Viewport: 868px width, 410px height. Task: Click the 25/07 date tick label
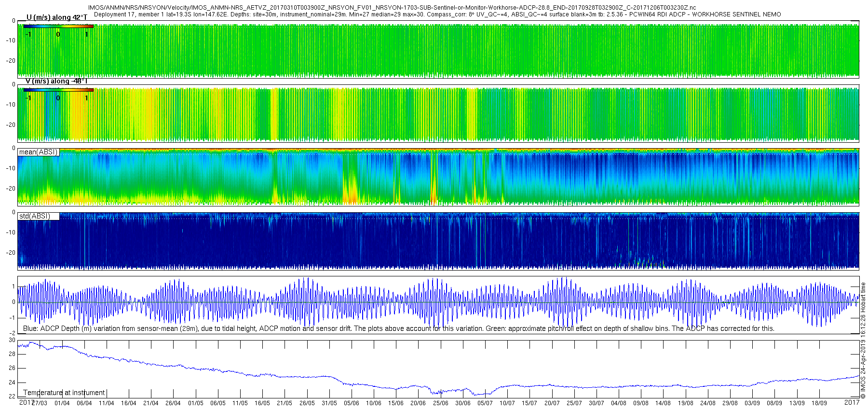574,403
